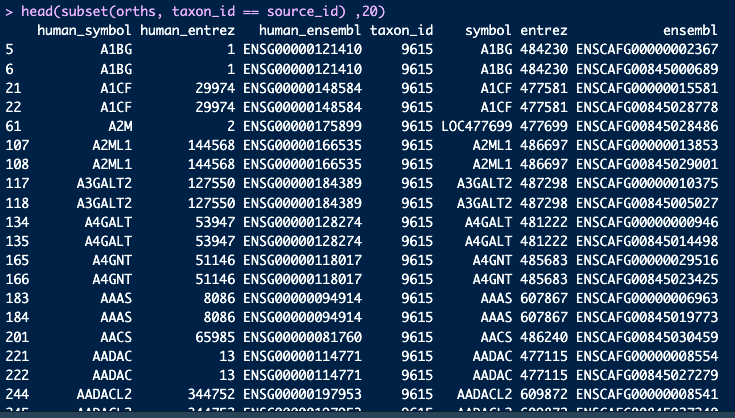Click ensembl ID ENSCAFG00845000689

(x=647, y=69)
